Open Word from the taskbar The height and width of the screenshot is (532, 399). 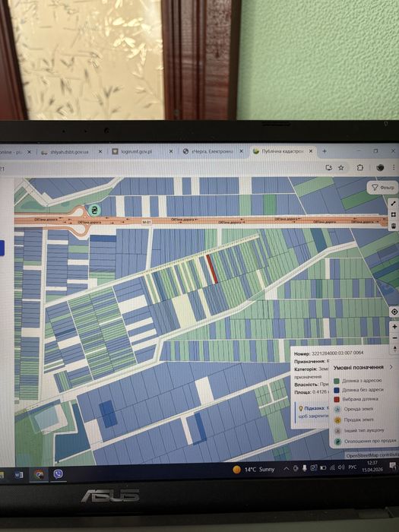18,475
